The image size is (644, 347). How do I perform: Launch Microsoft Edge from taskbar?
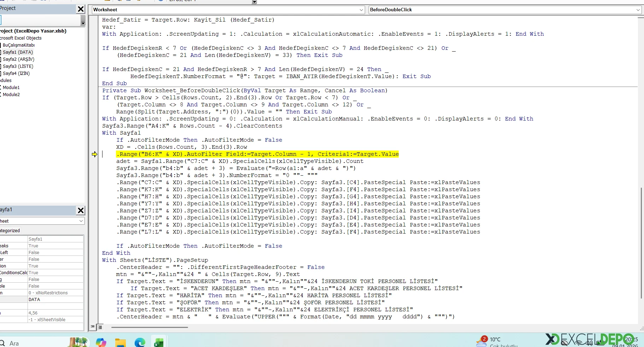[x=140, y=342]
